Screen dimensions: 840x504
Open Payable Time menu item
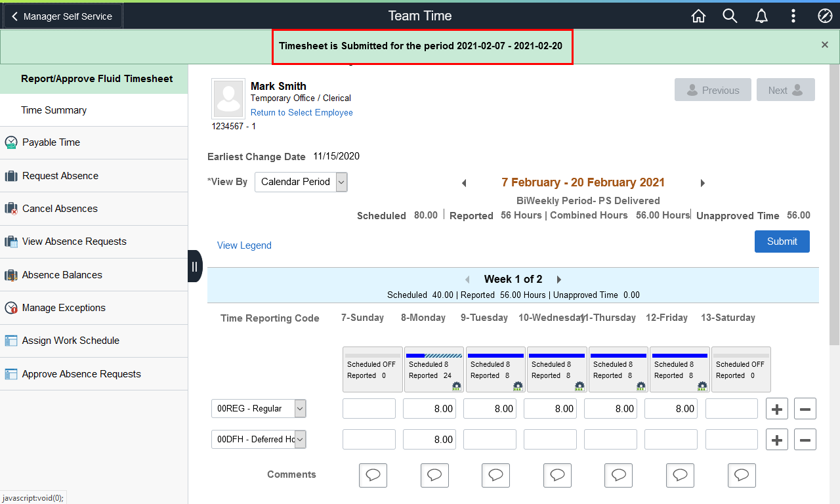94,142
